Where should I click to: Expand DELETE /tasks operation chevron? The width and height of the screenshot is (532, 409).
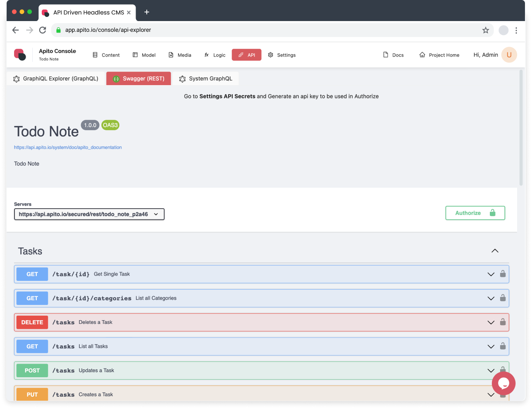[x=491, y=323]
